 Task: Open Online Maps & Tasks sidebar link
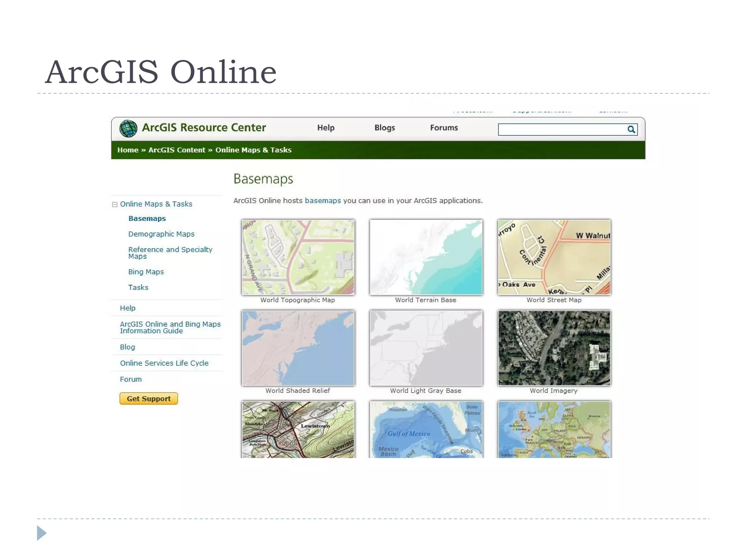tap(156, 204)
